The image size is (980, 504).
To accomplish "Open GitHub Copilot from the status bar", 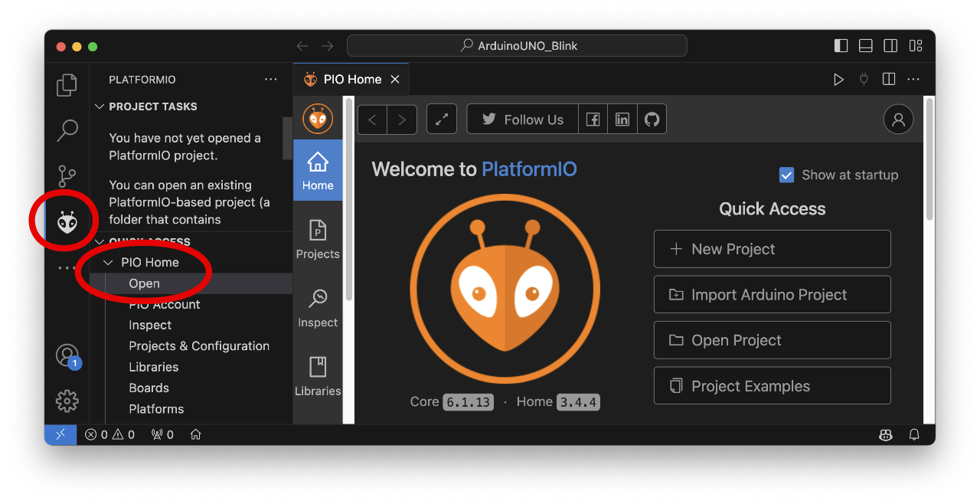I will [x=886, y=434].
